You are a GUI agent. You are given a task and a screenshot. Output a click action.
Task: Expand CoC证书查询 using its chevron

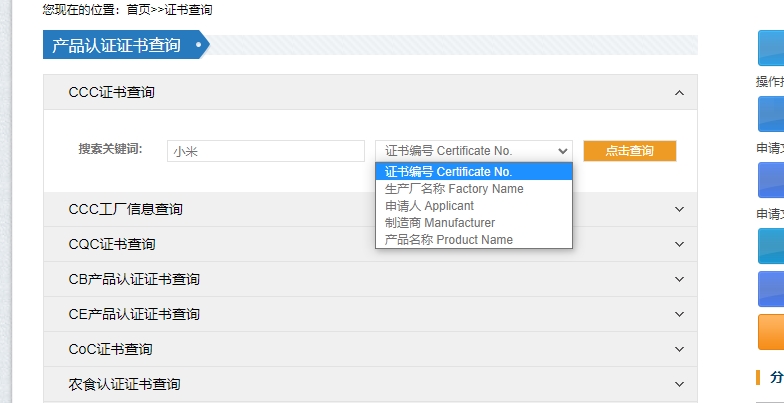679,350
